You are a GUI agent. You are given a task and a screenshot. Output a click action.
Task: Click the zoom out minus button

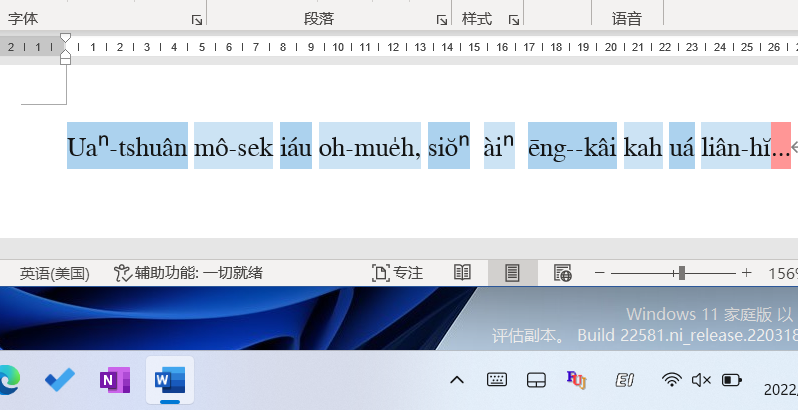coord(600,273)
